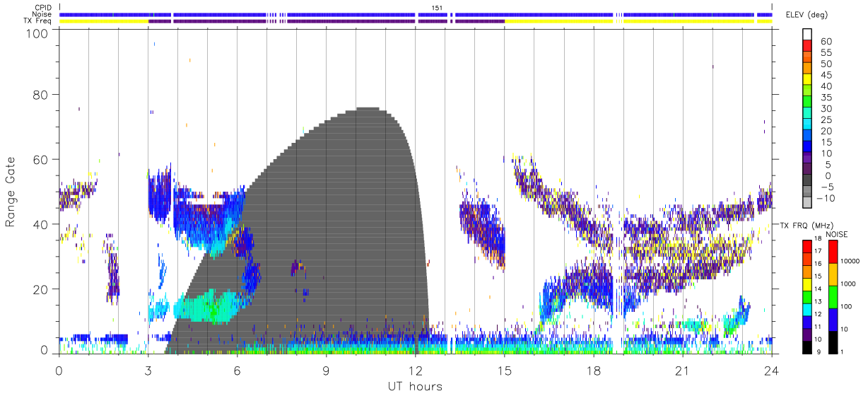This screenshot has height=401, width=868.
Task: Click the CPID value 151
Action: pos(437,8)
